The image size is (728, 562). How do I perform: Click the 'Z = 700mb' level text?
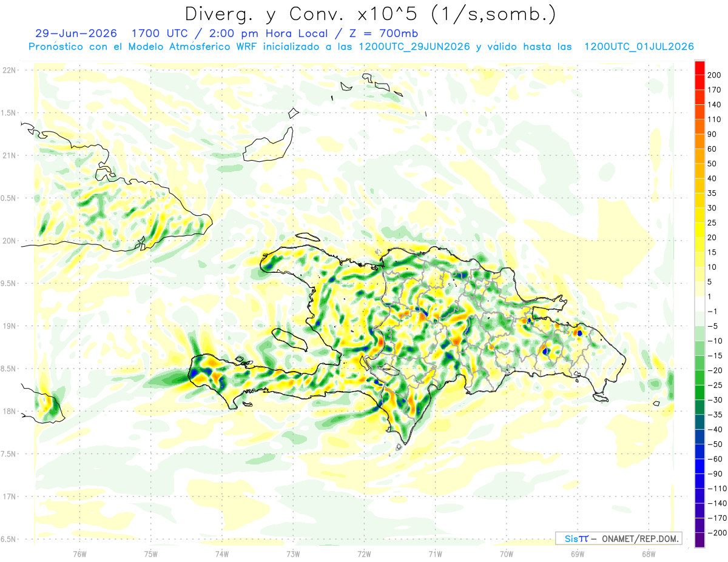pyautogui.click(x=384, y=33)
